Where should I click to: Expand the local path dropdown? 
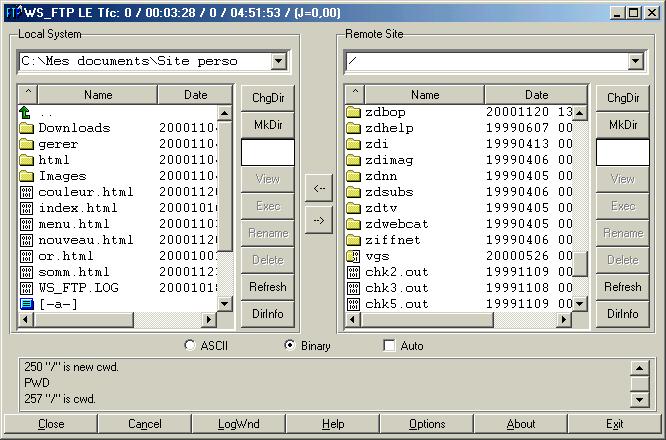coord(278,62)
